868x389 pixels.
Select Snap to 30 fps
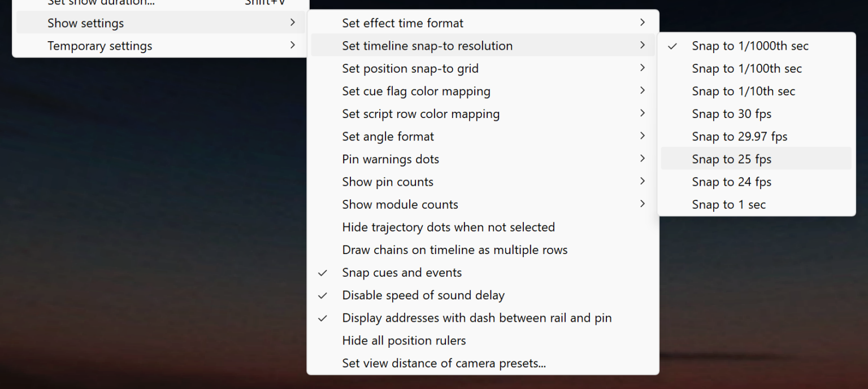tap(731, 114)
